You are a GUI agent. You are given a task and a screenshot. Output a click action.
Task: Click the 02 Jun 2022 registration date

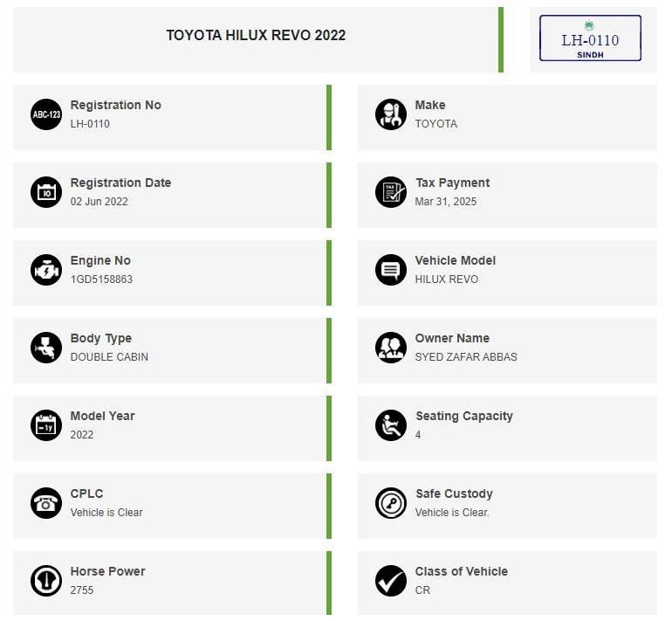(99, 202)
